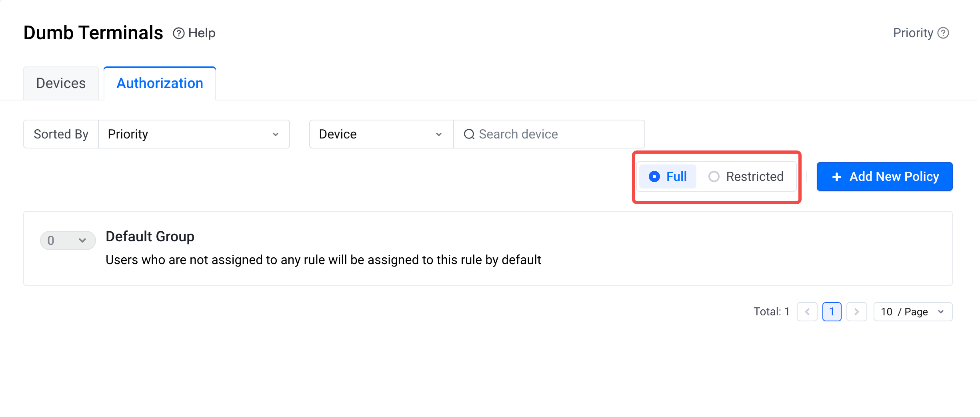Switch to the Devices tab
This screenshot has width=980, height=417.
pyautogui.click(x=61, y=83)
